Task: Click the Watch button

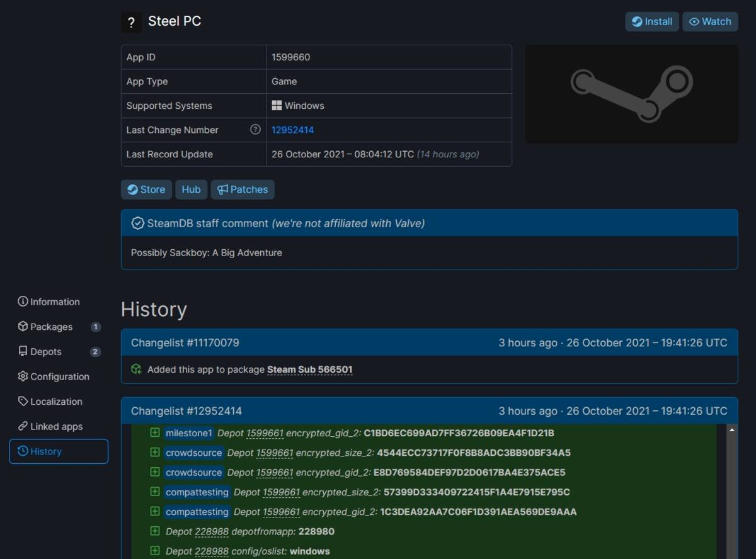Action: point(710,21)
